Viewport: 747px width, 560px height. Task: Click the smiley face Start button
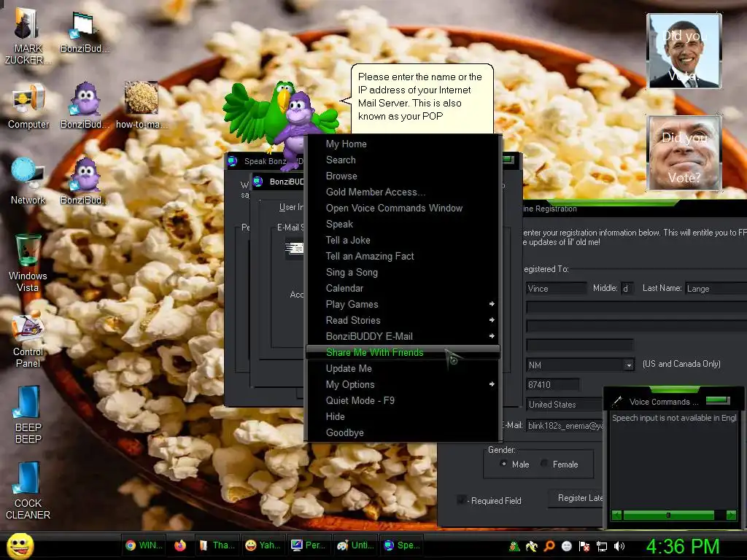pyautogui.click(x=20, y=545)
